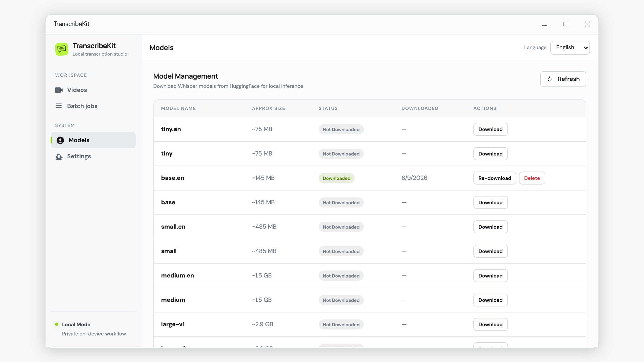The width and height of the screenshot is (644, 362).
Task: Click the ~2.9 GB size for large-v1
Action: pos(263,324)
